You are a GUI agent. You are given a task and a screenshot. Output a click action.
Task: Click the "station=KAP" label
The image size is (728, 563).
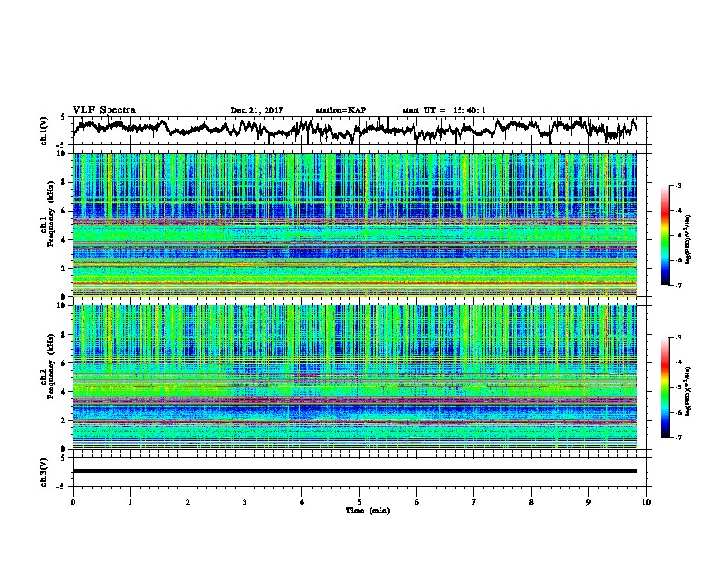[341, 110]
